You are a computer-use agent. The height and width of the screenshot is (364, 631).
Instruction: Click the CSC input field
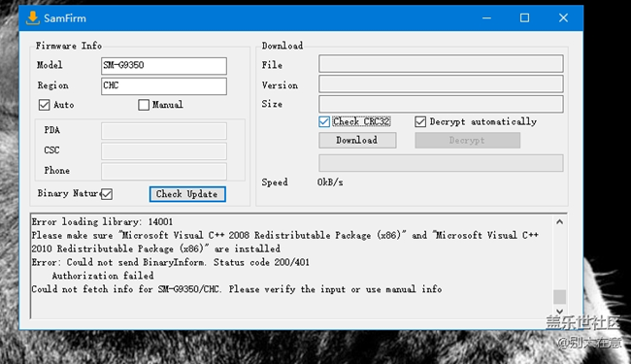coord(164,151)
